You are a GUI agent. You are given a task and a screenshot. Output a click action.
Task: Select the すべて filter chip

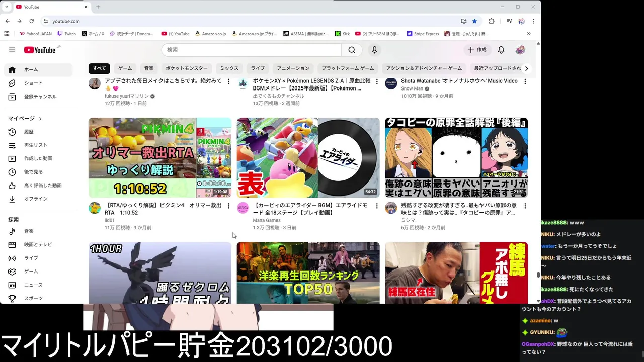(x=99, y=68)
